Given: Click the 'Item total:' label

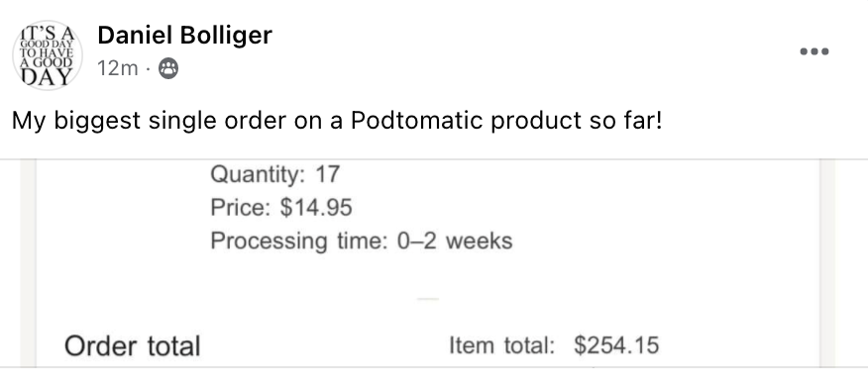Looking at the screenshot, I should pos(501,345).
